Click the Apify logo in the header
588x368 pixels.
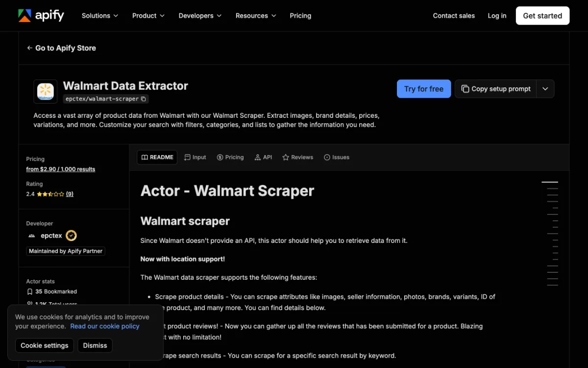click(41, 16)
